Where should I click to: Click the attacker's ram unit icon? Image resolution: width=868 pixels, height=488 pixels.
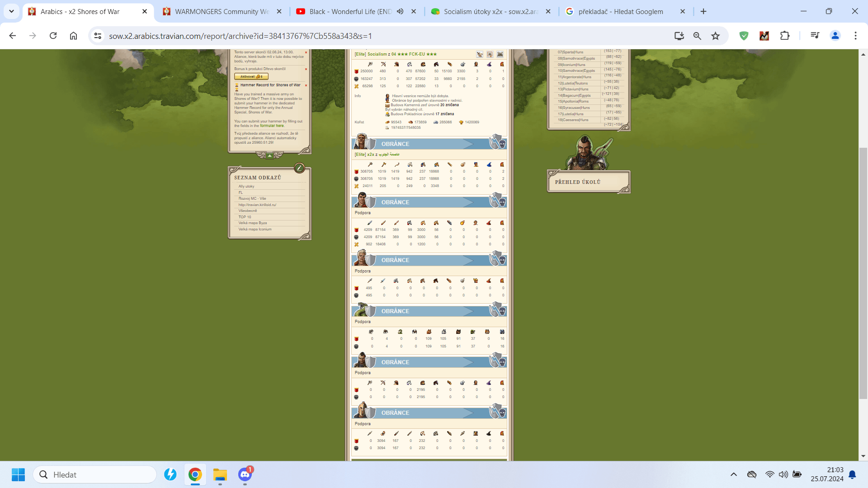coord(449,64)
